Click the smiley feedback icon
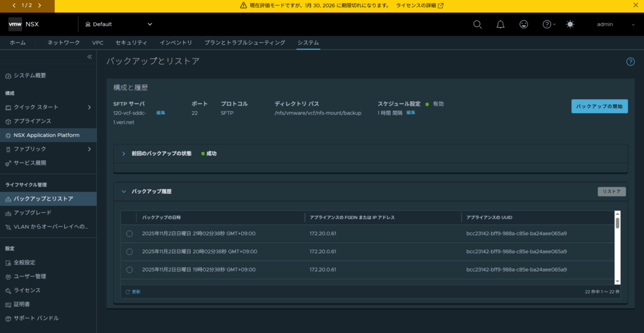This screenshot has width=644, height=333. (x=523, y=25)
